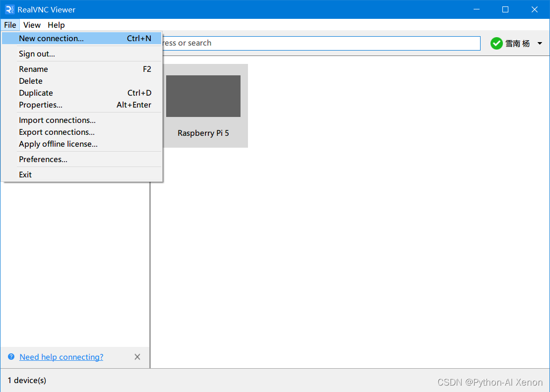Click the address or search field
The width and height of the screenshot is (550, 392).
point(321,43)
